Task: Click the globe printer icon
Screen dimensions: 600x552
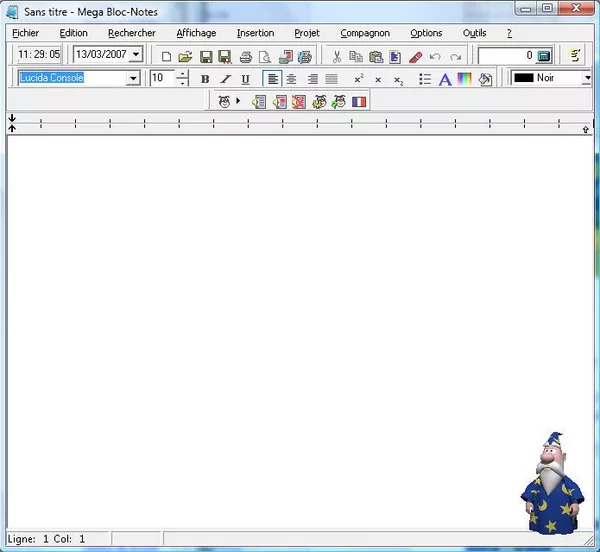Action: (x=305, y=57)
